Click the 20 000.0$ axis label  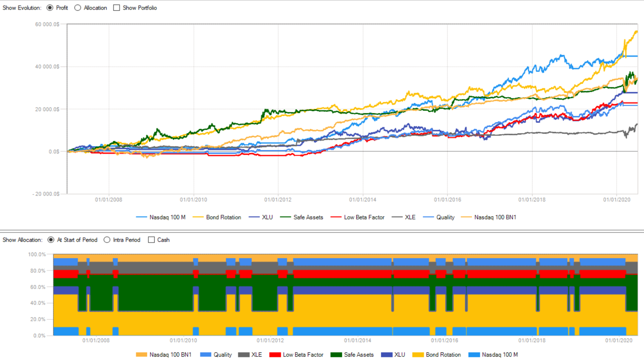point(47,109)
